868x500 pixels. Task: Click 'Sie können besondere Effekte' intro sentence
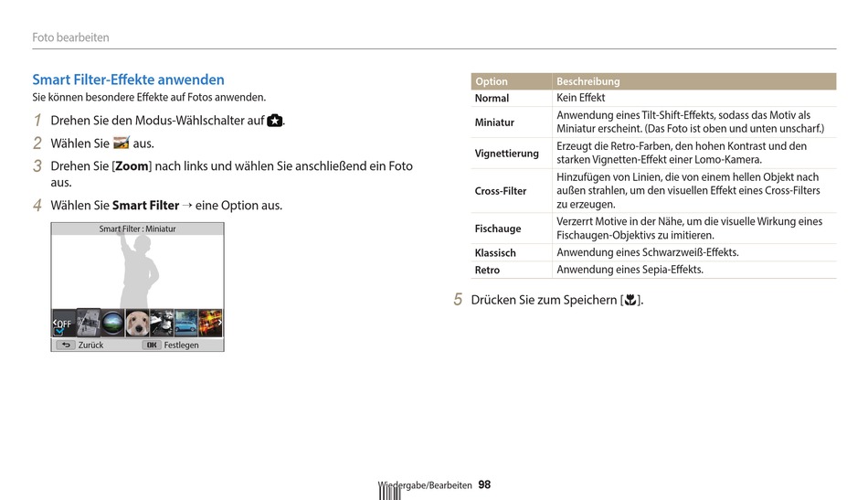[x=149, y=98]
